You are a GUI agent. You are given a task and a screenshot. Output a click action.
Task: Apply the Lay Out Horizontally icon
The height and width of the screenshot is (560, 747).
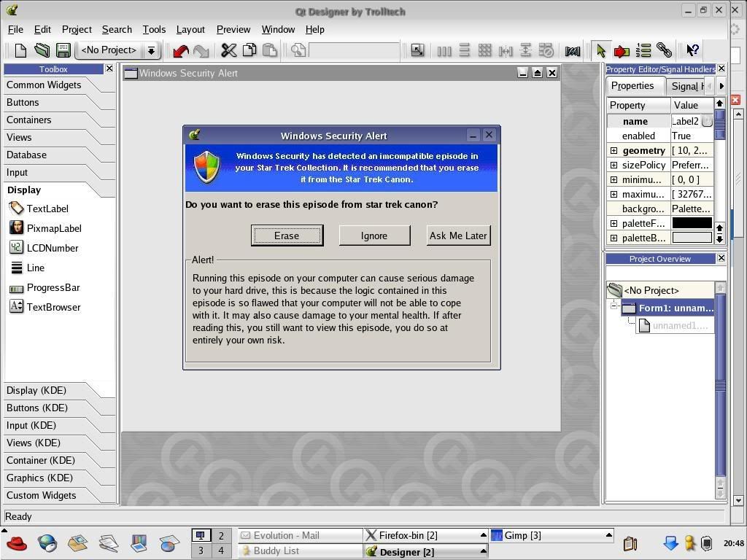(x=444, y=50)
